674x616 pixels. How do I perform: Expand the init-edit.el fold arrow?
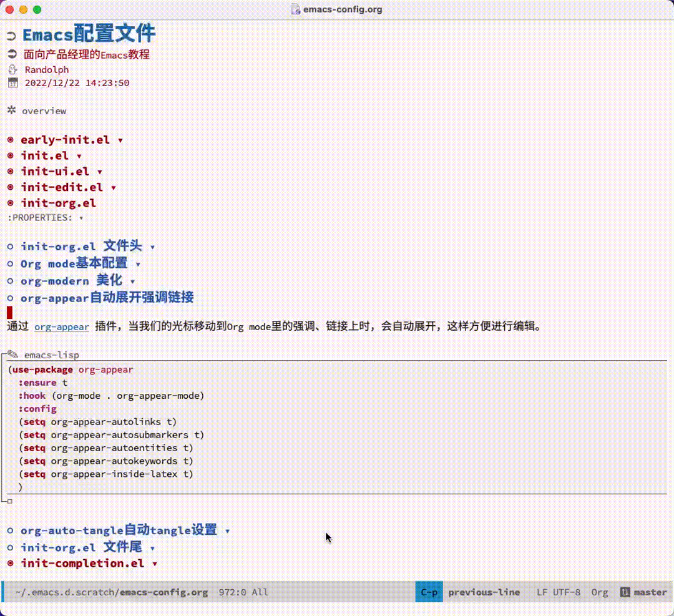(x=114, y=188)
